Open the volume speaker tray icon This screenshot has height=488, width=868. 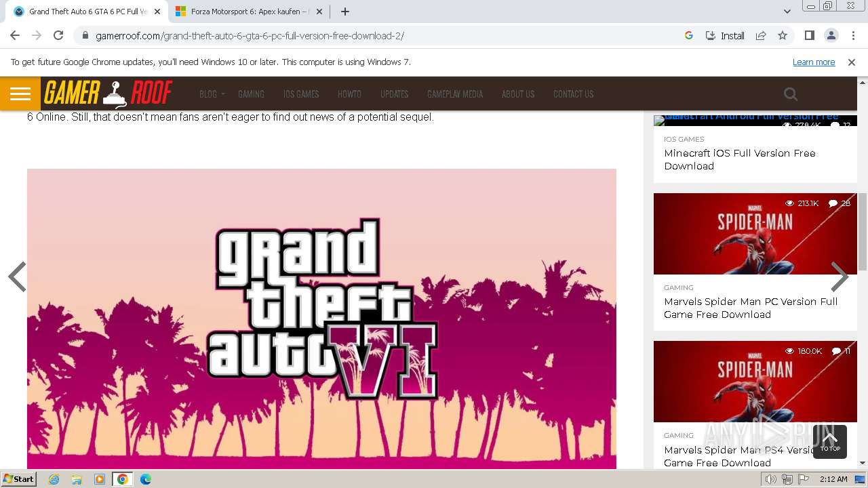tap(770, 479)
